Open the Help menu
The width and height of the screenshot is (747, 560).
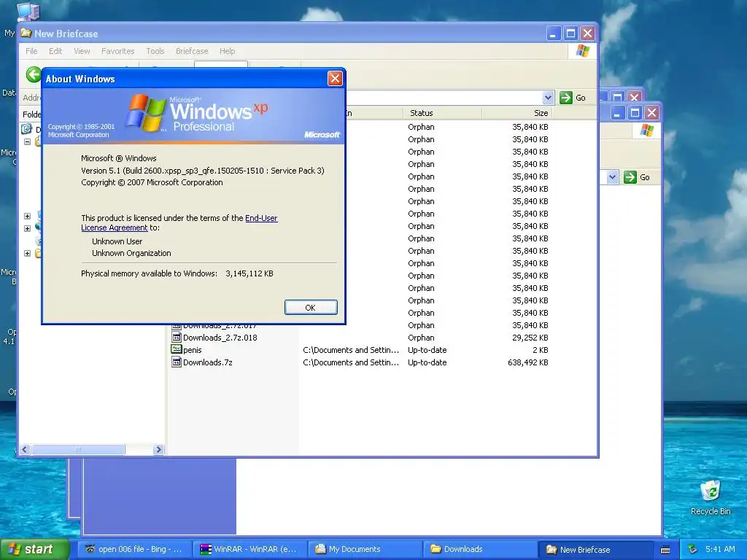(x=228, y=51)
